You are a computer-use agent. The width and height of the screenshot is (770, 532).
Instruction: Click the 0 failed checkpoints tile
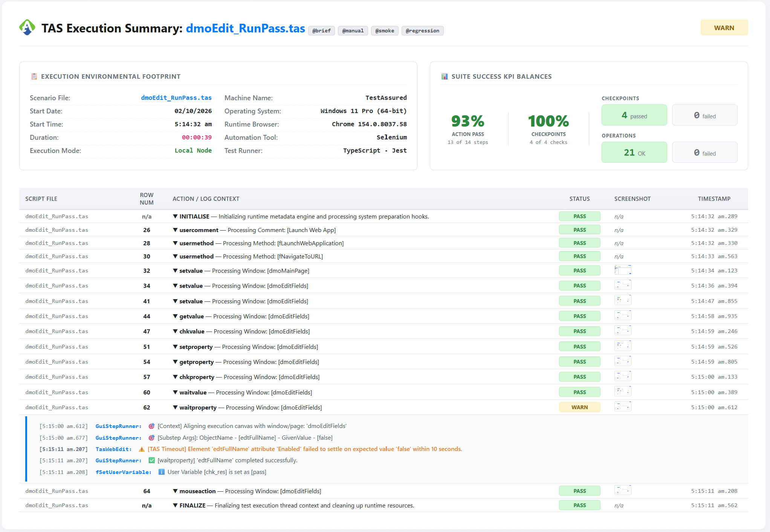704,115
